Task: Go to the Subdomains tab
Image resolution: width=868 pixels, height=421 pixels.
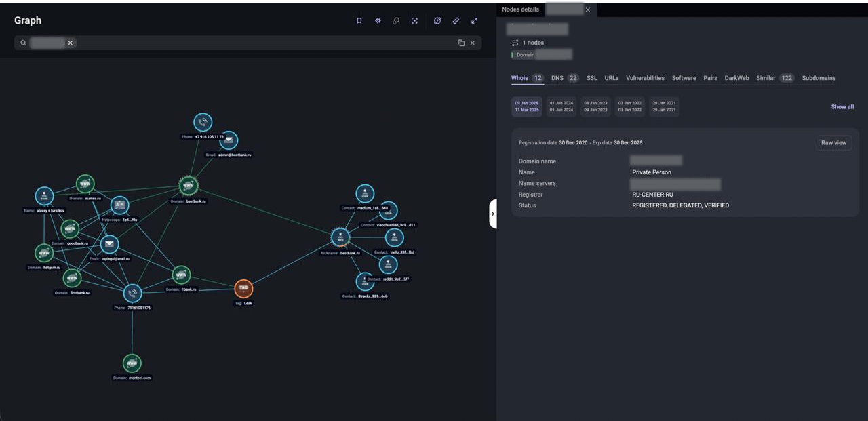Action: tap(818, 78)
